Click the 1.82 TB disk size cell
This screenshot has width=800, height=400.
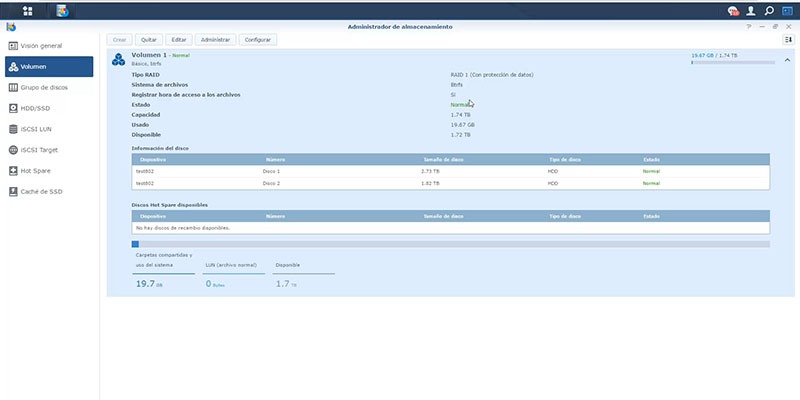pos(430,184)
